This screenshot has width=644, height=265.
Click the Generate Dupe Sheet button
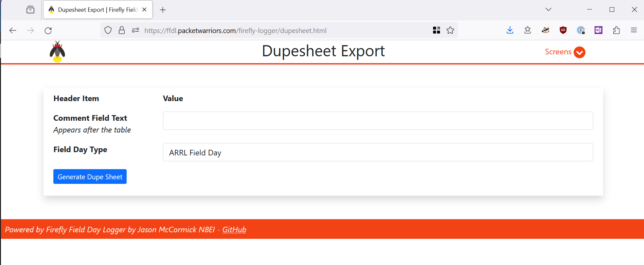point(90,177)
